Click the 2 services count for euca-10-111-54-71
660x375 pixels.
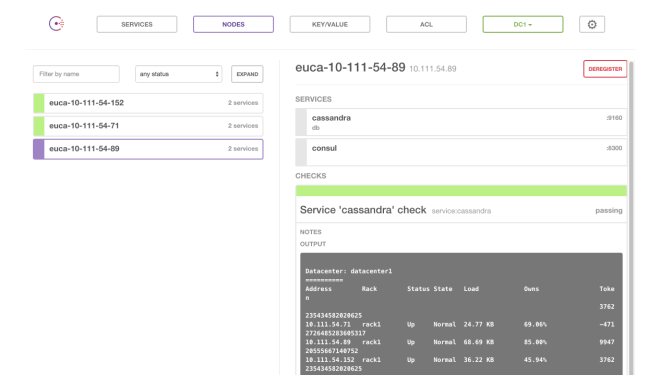[243, 126]
